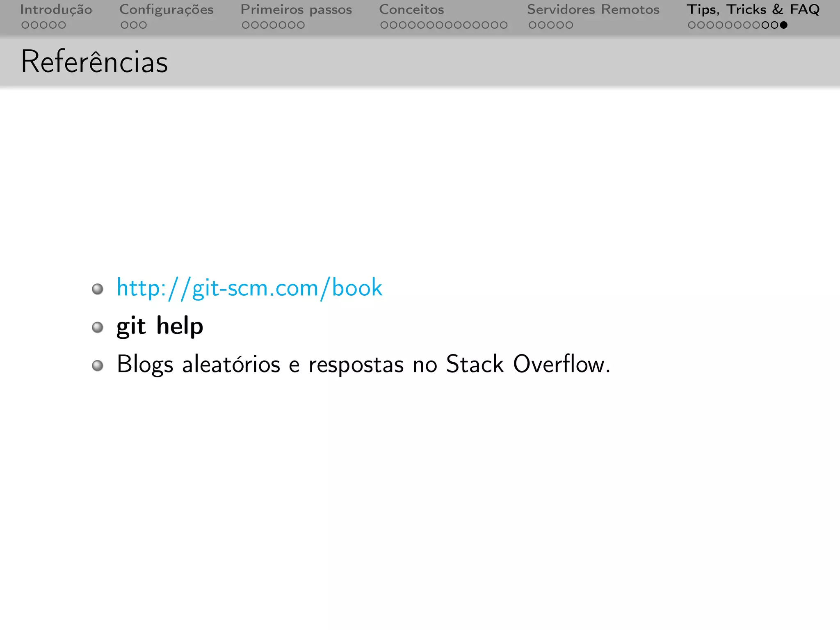
Task: Click 'Blogs aleatórios e respostas no Stack Overflow.'
Action: [364, 364]
